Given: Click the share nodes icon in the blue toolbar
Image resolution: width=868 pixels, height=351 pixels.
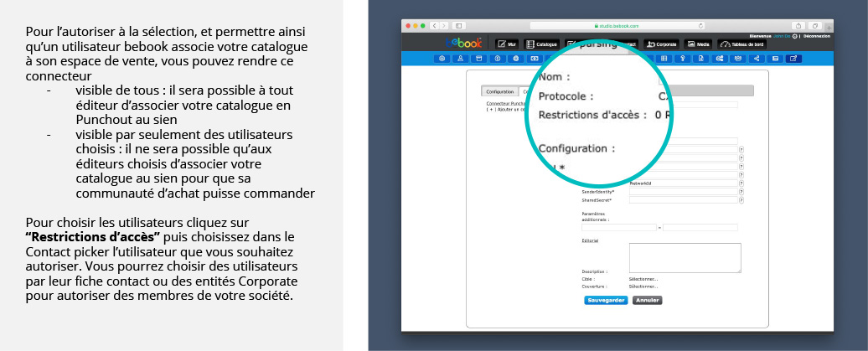Looking at the screenshot, I should pos(757,59).
